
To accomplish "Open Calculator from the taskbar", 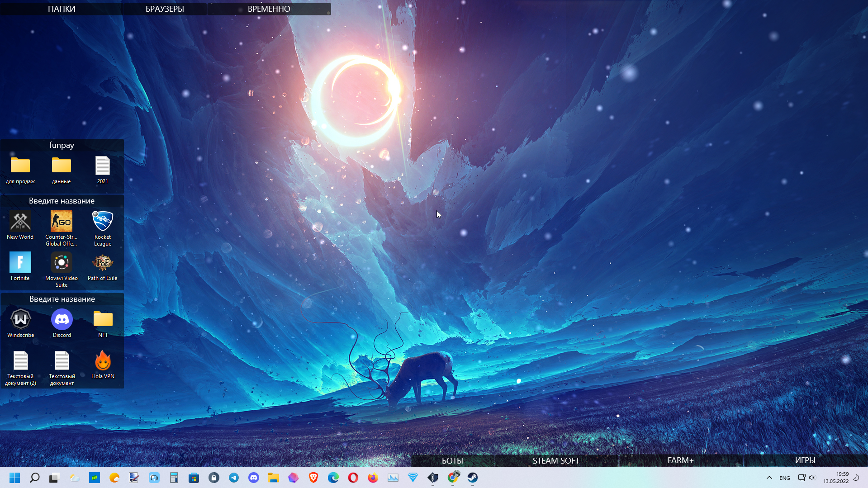I will tap(174, 478).
